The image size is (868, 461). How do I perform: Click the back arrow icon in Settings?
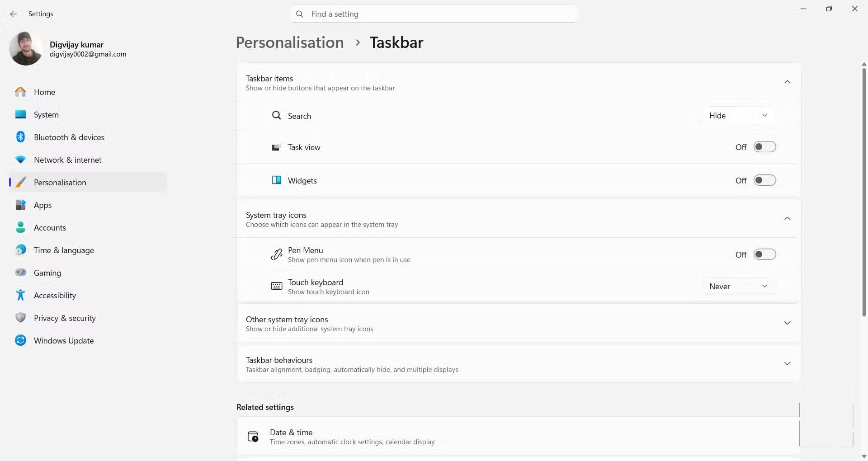[14, 14]
